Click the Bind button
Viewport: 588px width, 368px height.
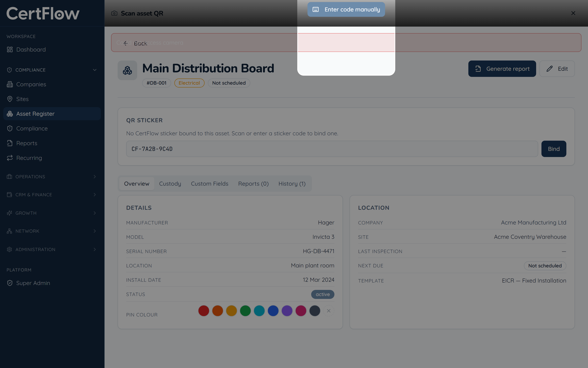(x=554, y=149)
